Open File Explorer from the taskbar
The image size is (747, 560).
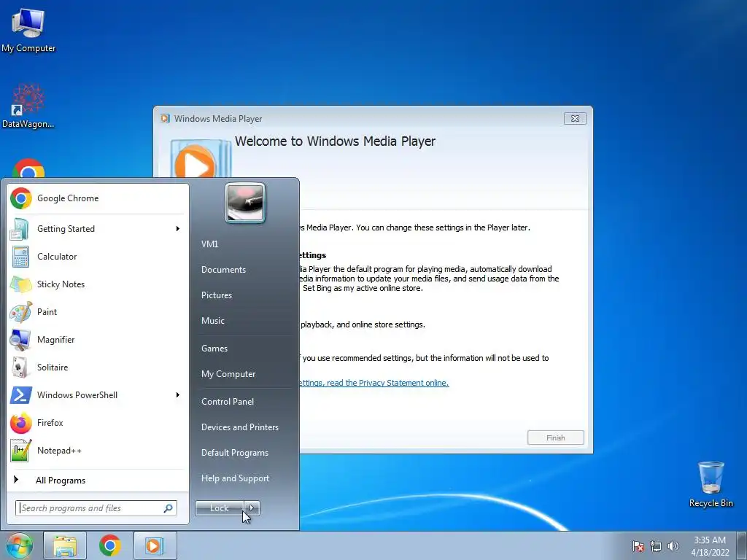(65, 545)
